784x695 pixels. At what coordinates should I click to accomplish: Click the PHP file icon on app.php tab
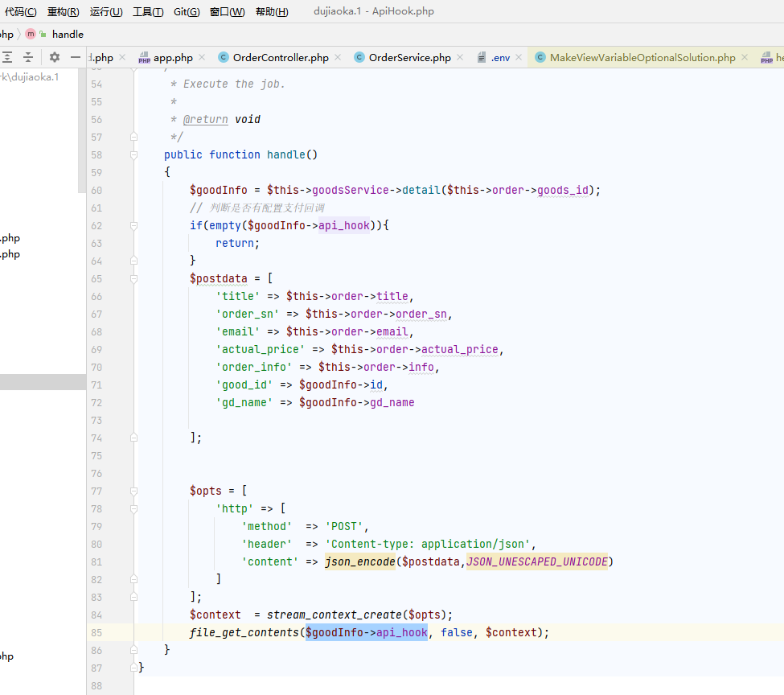coord(144,58)
